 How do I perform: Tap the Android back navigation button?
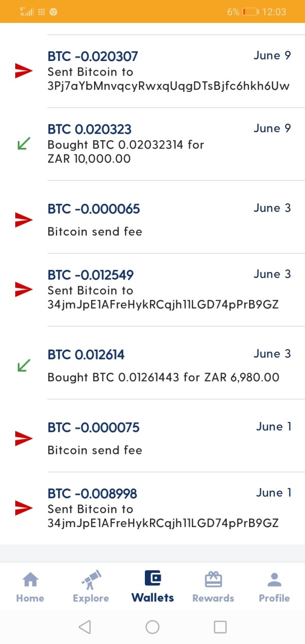[x=85, y=627]
